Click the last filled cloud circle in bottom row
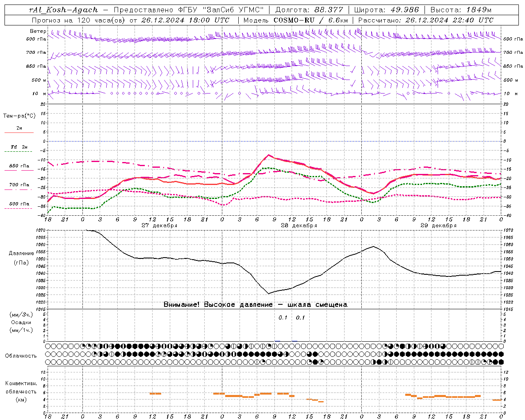Image resolution: width=525 pixels, height=420 pixels. tap(501, 362)
